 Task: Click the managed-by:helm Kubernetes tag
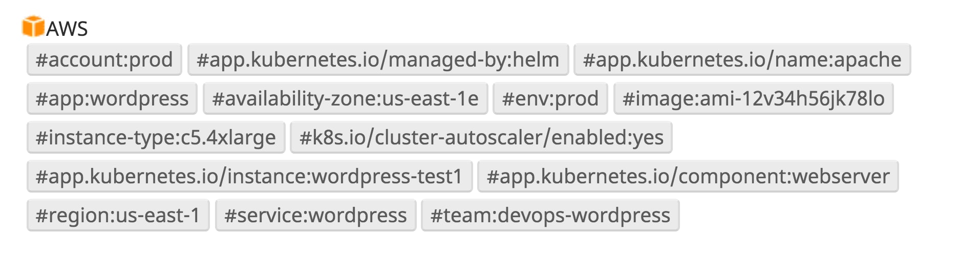[x=378, y=60]
